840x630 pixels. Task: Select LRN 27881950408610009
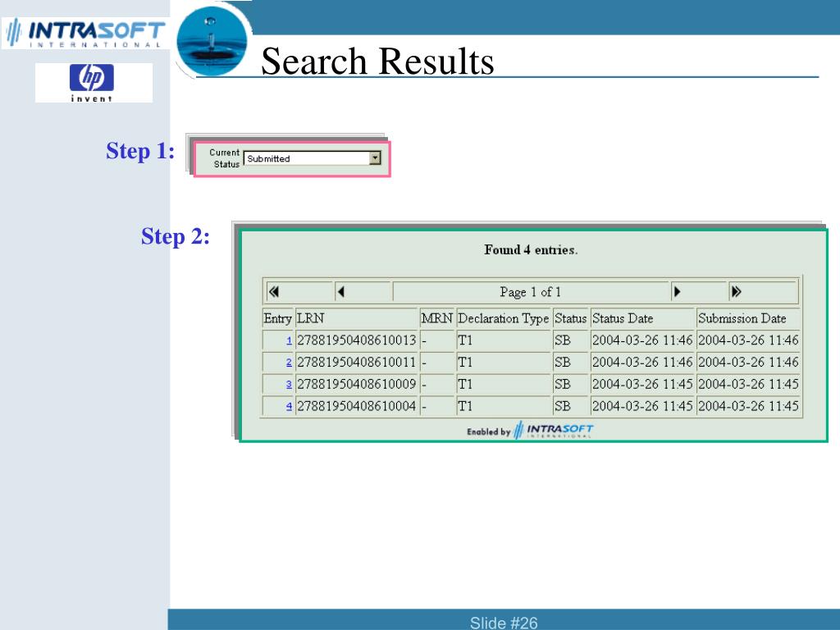(x=356, y=385)
